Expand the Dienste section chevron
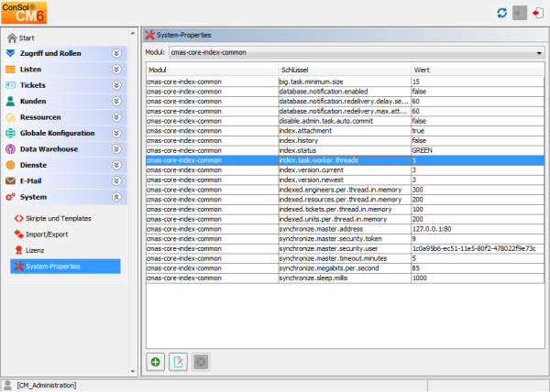The width and height of the screenshot is (550, 392). click(116, 165)
